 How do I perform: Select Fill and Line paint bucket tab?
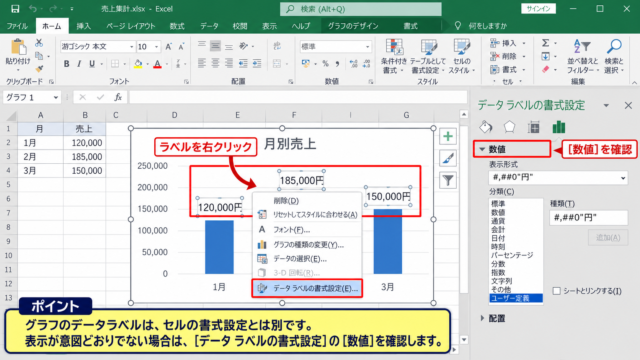pos(486,127)
